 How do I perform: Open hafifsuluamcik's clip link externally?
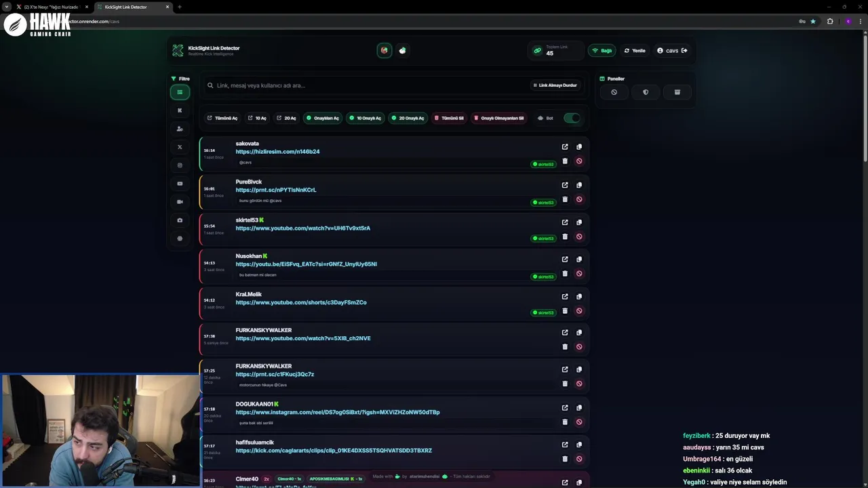[565, 445]
